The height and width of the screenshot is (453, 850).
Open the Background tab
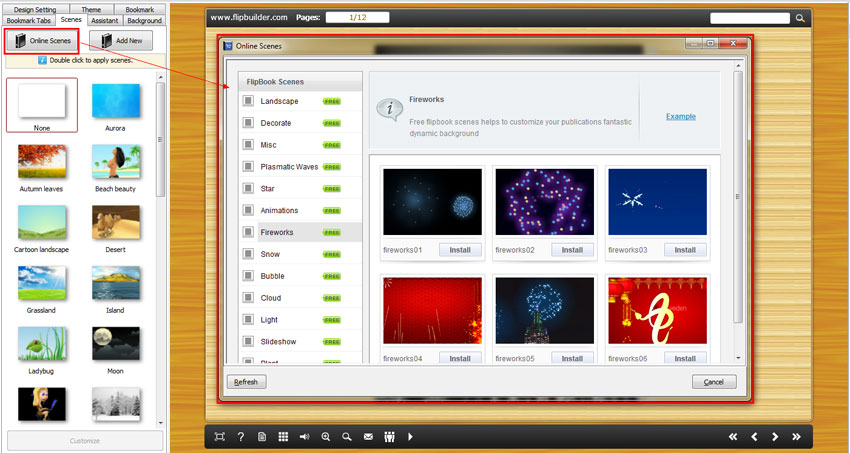coord(144,20)
